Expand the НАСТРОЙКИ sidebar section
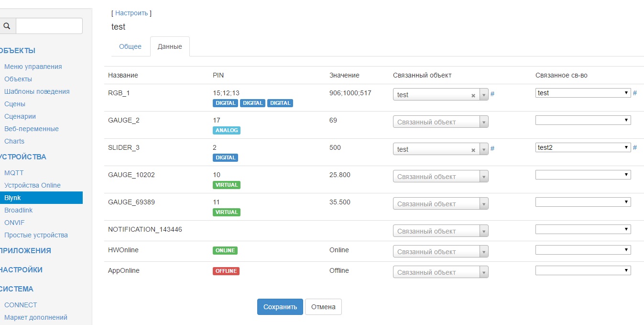Screen dimensions: 644x325 coord(21,270)
